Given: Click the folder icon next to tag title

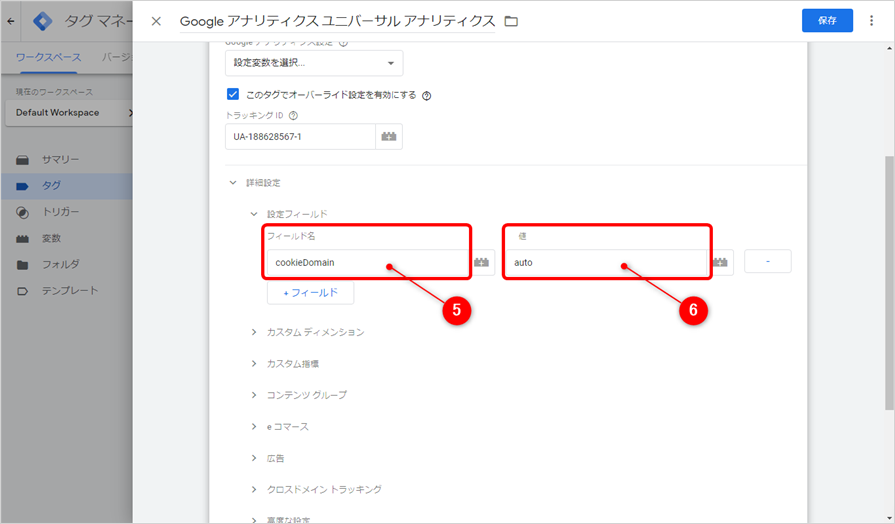Looking at the screenshot, I should [x=511, y=21].
